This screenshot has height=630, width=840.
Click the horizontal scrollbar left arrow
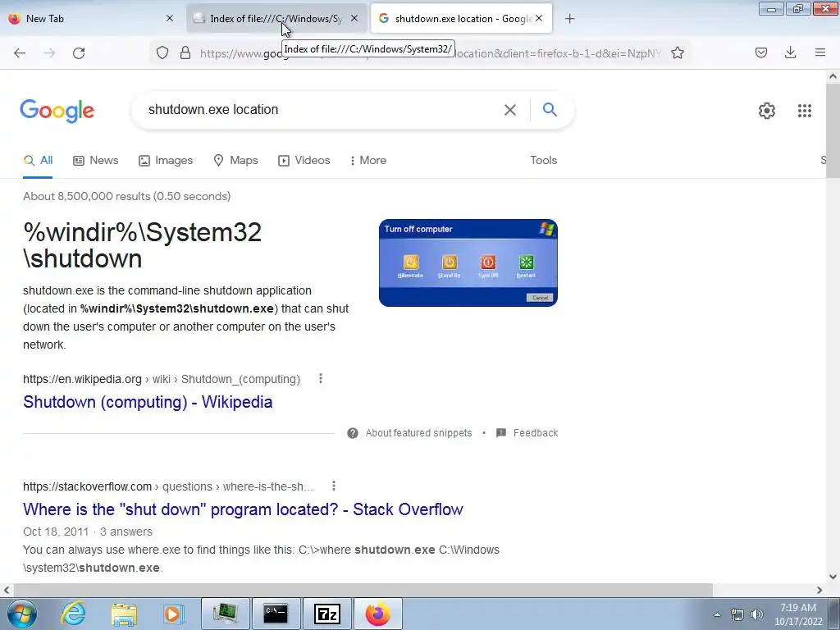[6, 591]
